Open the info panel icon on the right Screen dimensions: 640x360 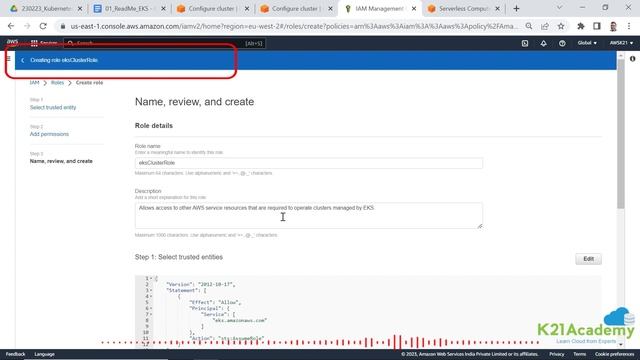click(632, 59)
